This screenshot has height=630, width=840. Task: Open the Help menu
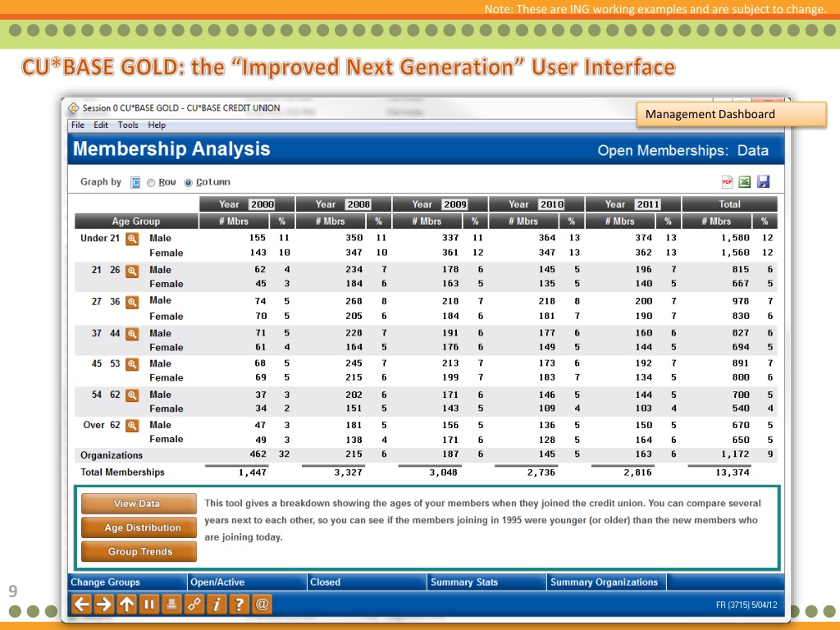point(157,125)
